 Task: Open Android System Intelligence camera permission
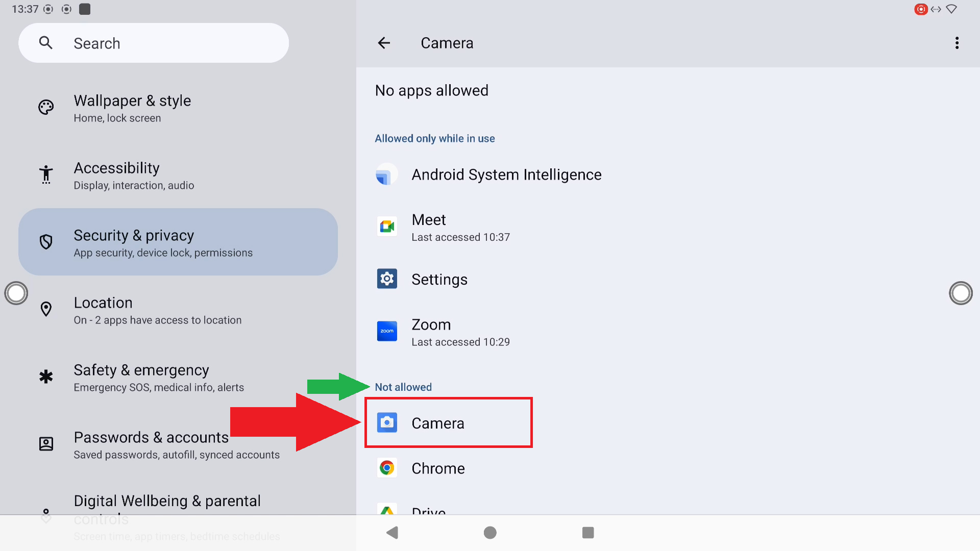(506, 175)
